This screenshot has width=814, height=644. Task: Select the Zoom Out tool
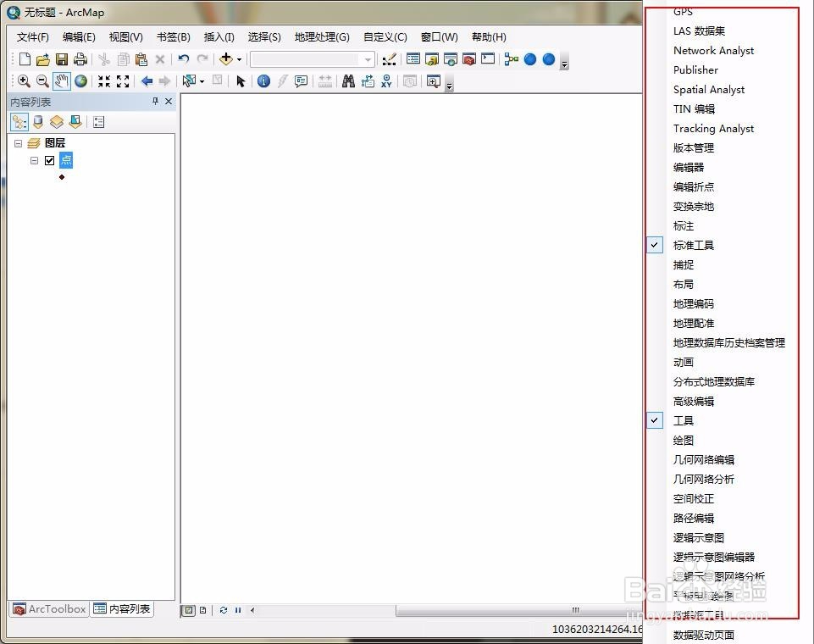(42, 81)
